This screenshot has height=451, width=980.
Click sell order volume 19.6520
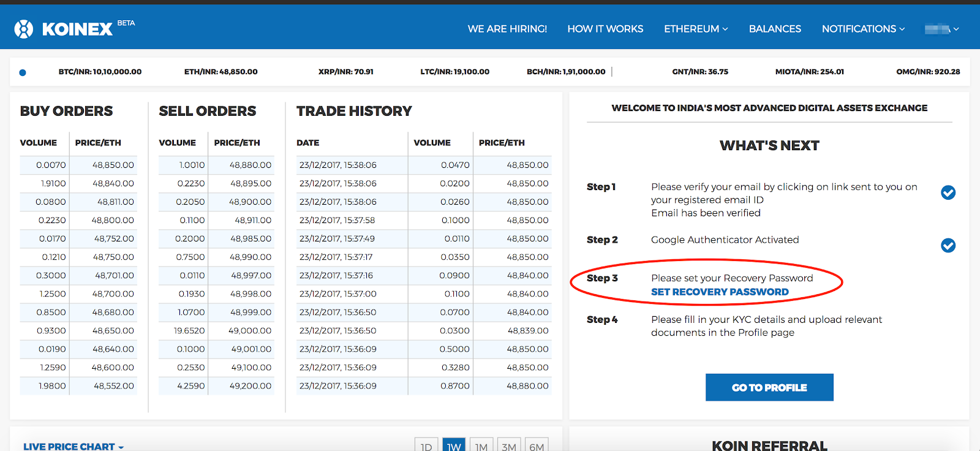(x=189, y=330)
